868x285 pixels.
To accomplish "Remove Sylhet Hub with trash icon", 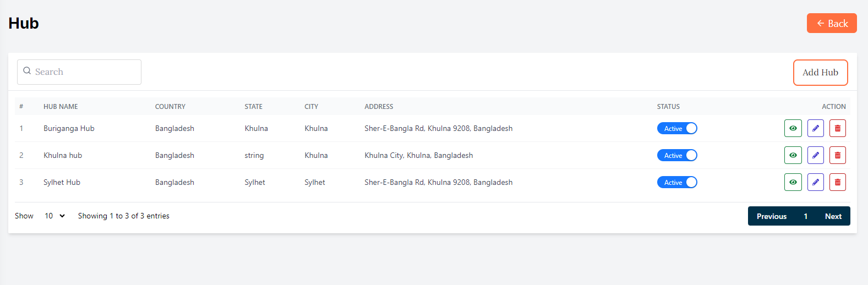I will 837,182.
